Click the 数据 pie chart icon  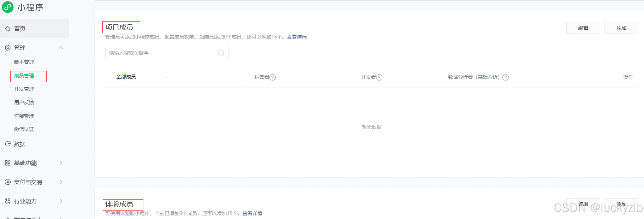tap(8, 144)
